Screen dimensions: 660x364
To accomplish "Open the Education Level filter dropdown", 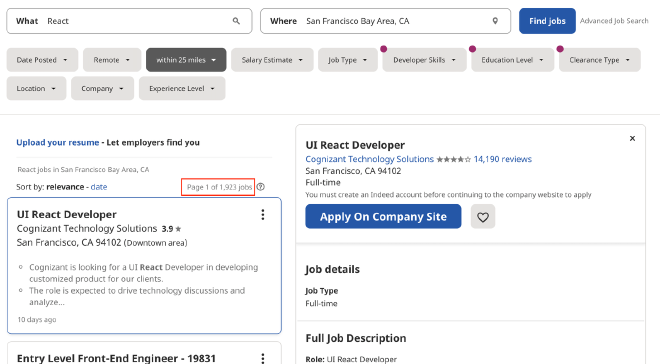I will point(513,60).
